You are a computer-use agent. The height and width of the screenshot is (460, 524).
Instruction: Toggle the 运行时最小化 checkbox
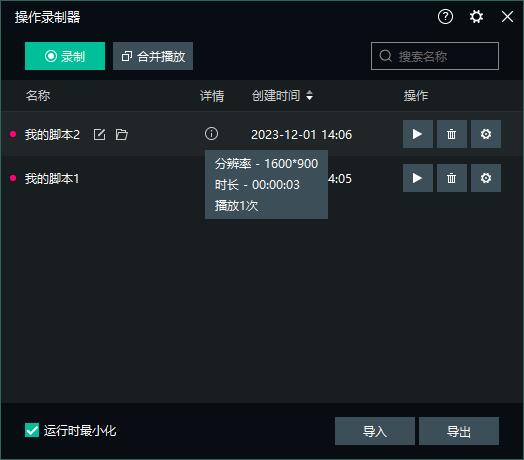tap(32, 430)
